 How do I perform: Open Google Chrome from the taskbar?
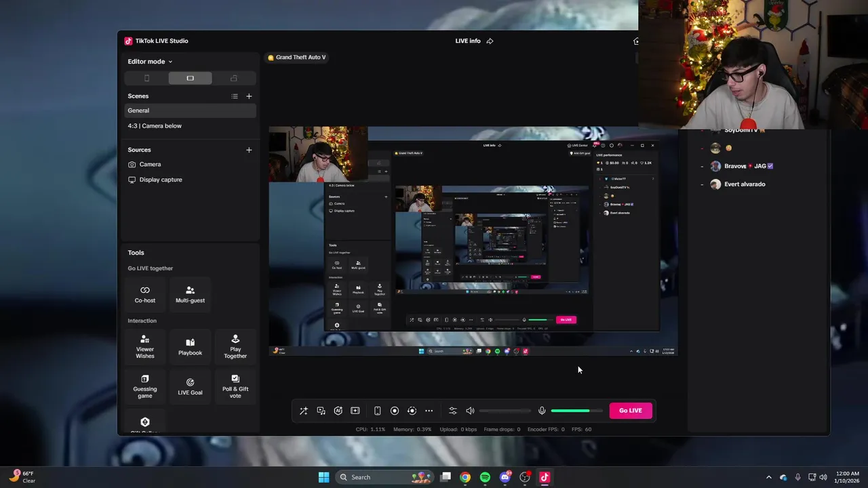[465, 477]
